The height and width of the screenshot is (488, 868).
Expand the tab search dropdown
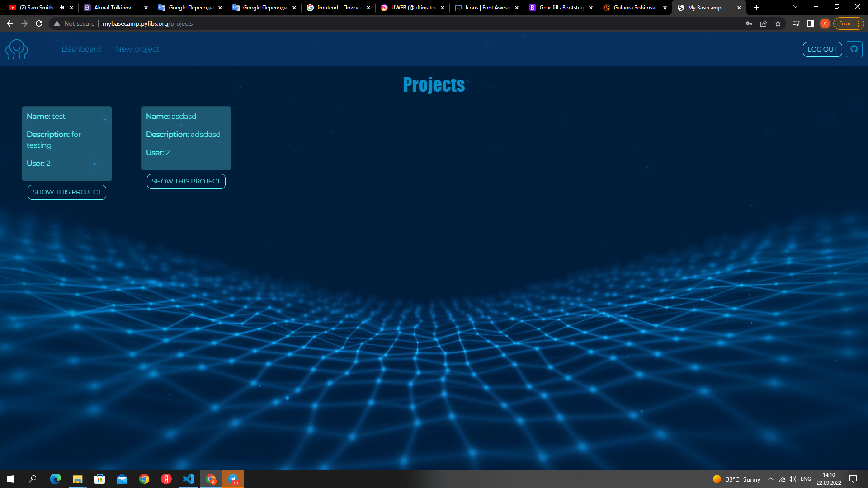pyautogui.click(x=795, y=7)
